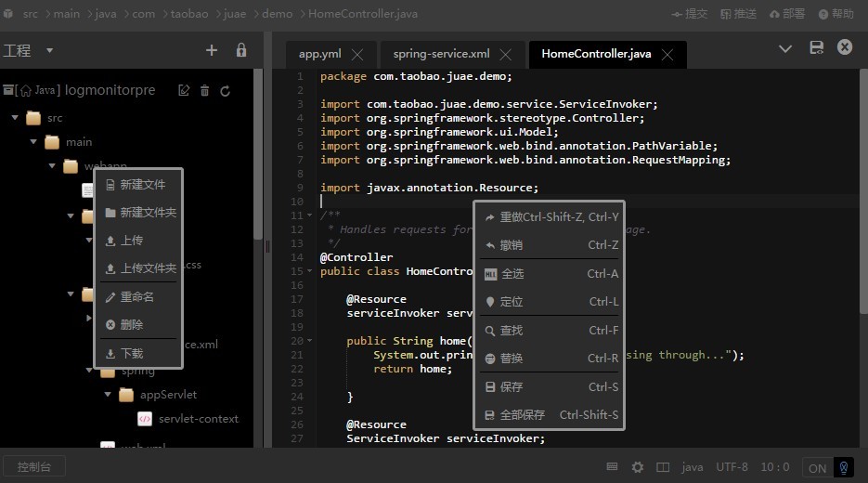This screenshot has height=483, width=868.
Task: Click the keyboard icon in status bar
Action: pos(613,466)
